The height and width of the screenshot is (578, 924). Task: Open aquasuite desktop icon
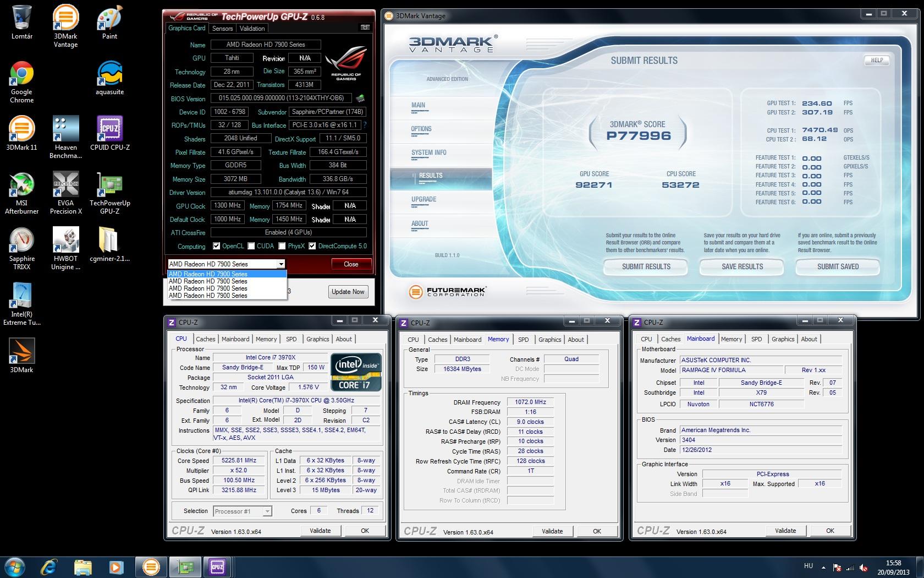click(109, 78)
